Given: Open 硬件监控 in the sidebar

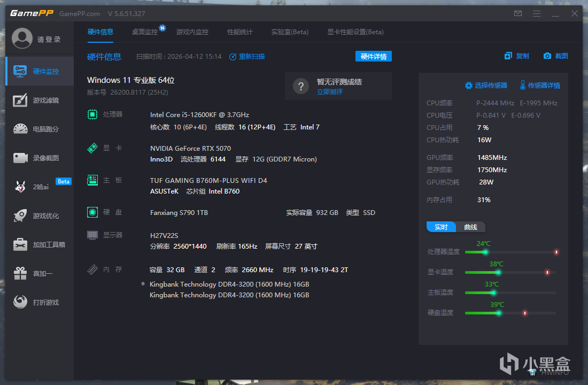Looking at the screenshot, I should tap(40, 71).
